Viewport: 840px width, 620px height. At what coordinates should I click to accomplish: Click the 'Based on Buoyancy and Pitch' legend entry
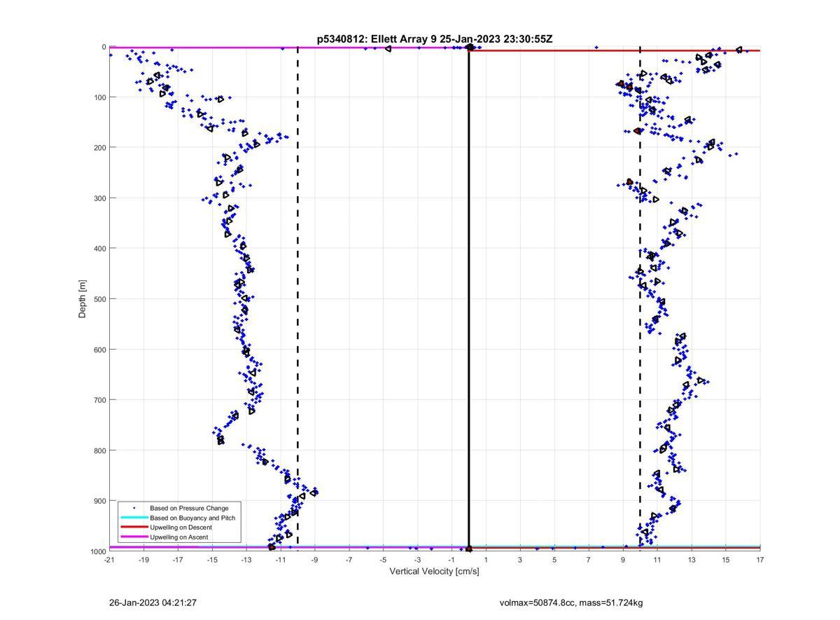(x=192, y=518)
